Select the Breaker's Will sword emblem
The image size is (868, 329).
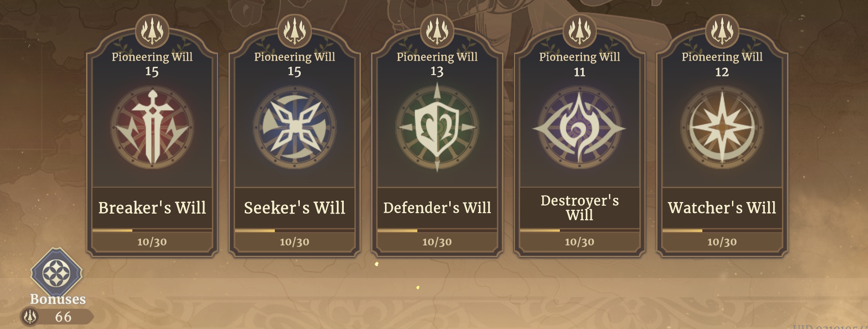click(152, 127)
